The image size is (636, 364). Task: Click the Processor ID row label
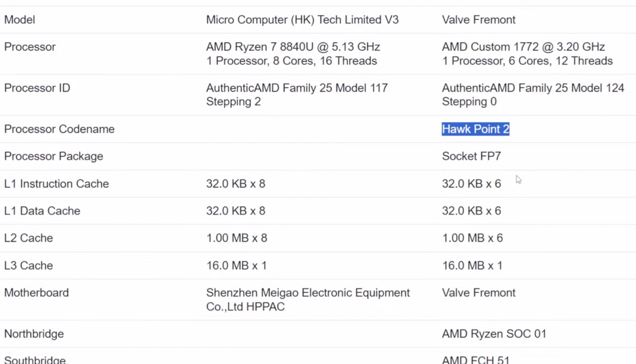37,88
